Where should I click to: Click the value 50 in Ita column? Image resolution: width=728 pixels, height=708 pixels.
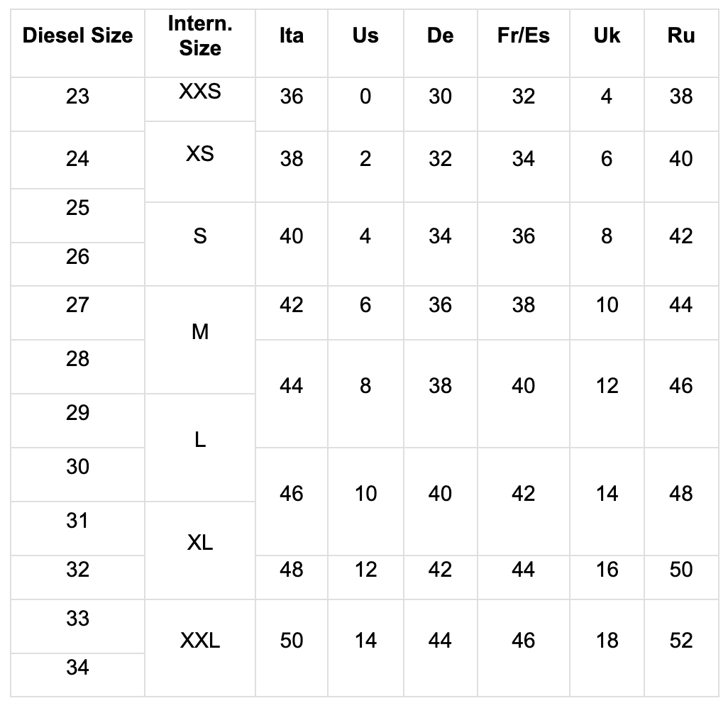click(292, 641)
